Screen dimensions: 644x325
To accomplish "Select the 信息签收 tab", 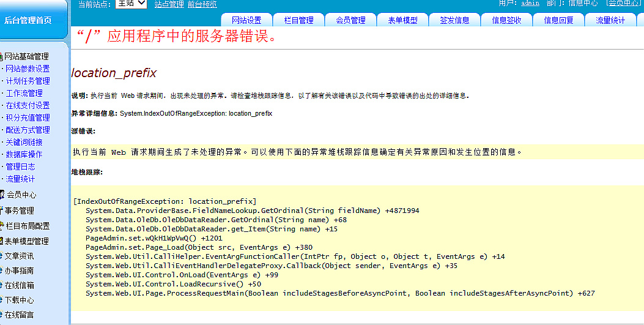I will 506,20.
